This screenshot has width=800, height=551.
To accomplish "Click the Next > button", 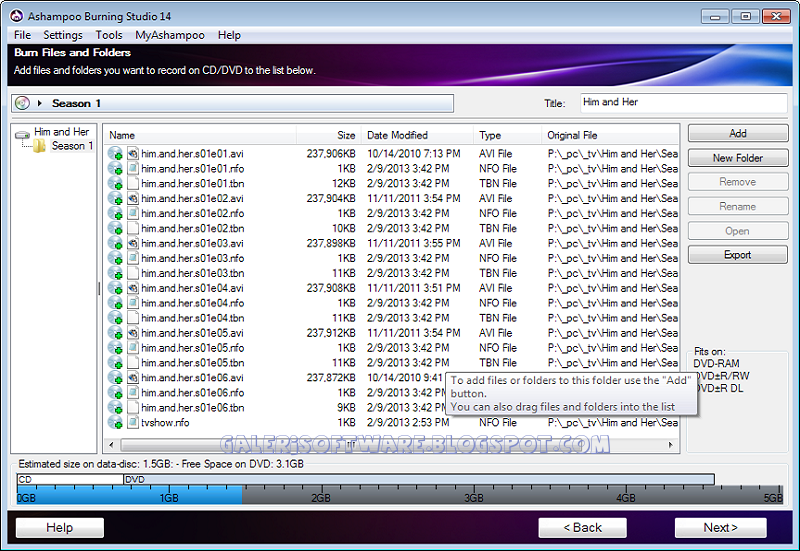I will (x=720, y=528).
